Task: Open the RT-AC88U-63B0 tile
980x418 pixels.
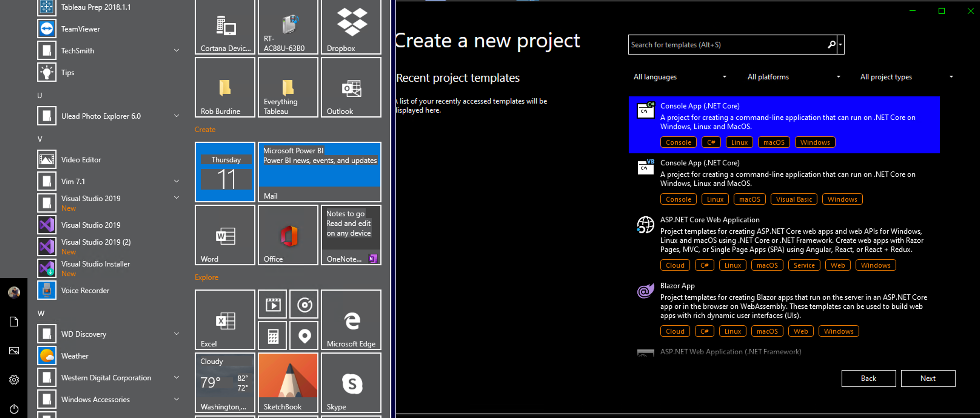Action: pyautogui.click(x=288, y=27)
